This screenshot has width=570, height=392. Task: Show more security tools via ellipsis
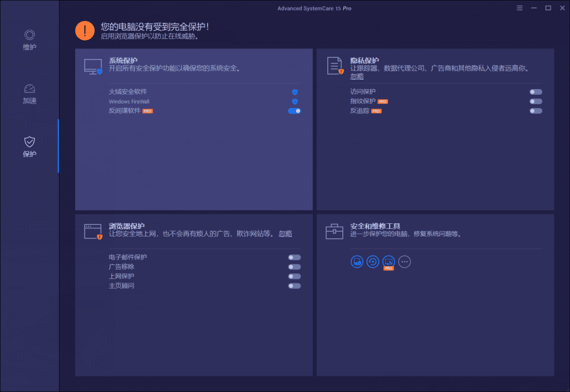pyautogui.click(x=405, y=262)
